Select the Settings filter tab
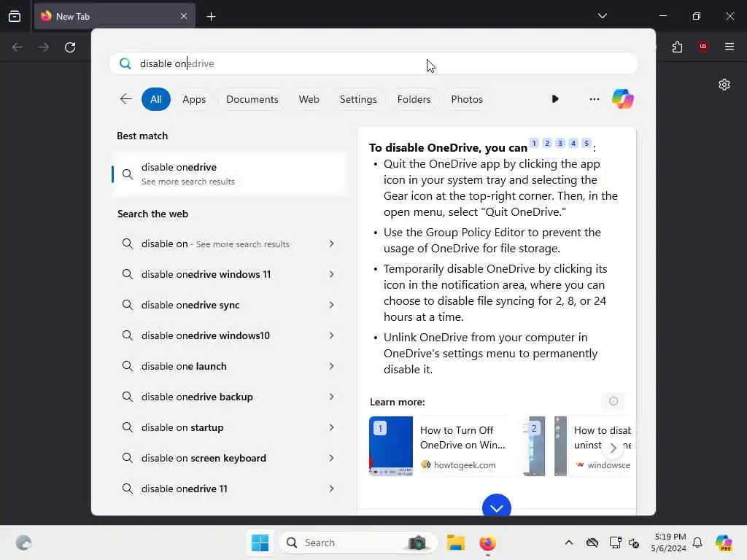 pyautogui.click(x=357, y=99)
